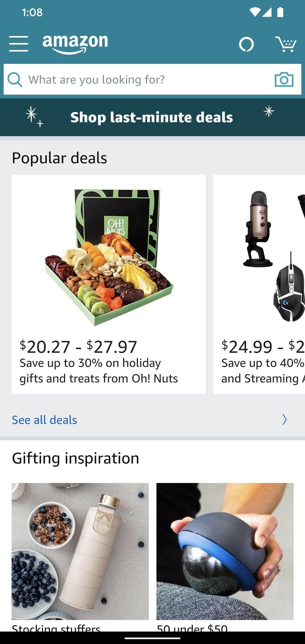This screenshot has width=305, height=644.
Task: Tap the Amazon logo
Action: 75,43
